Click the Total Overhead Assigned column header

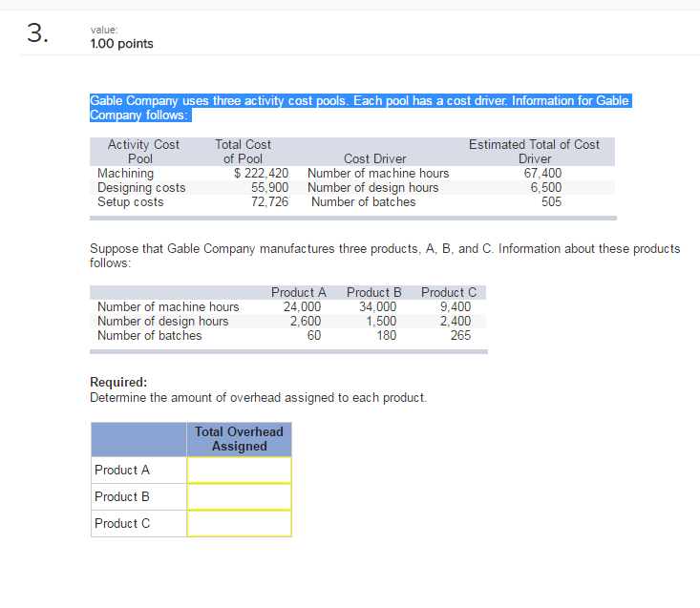coord(239,439)
